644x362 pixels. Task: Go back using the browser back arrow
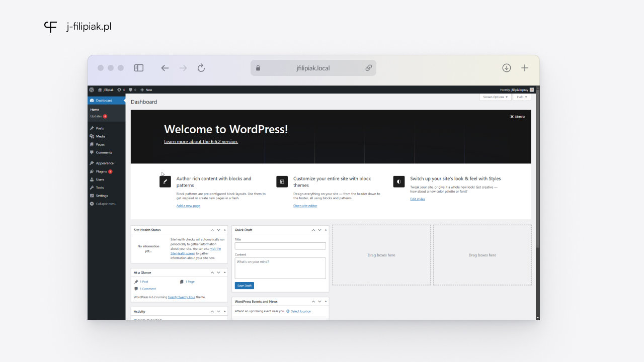(x=165, y=68)
